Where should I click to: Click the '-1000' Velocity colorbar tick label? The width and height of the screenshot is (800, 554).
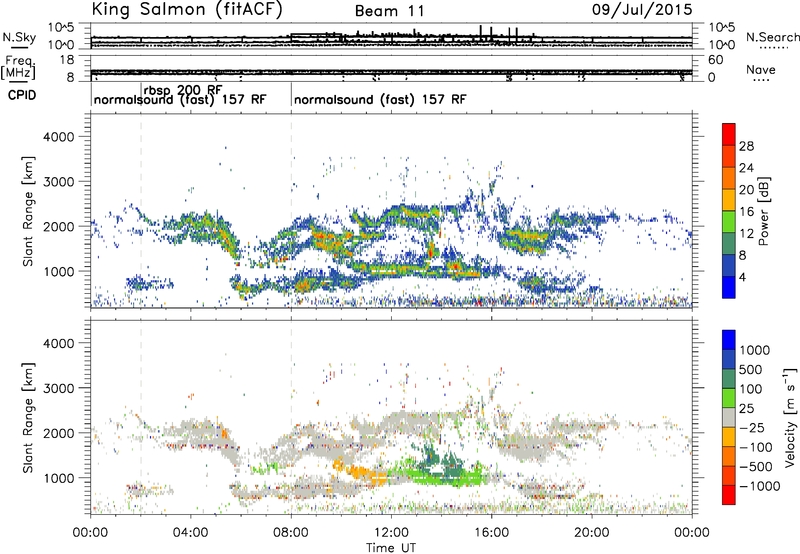pos(760,486)
